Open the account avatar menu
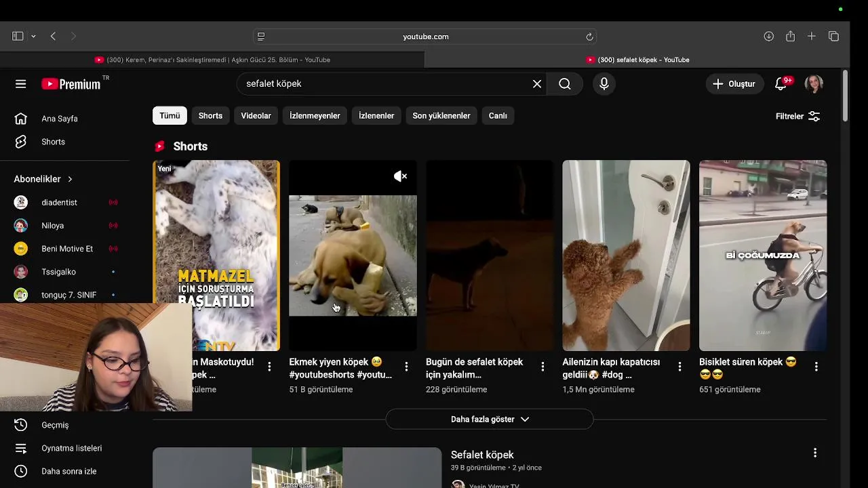868x488 pixels. click(814, 83)
